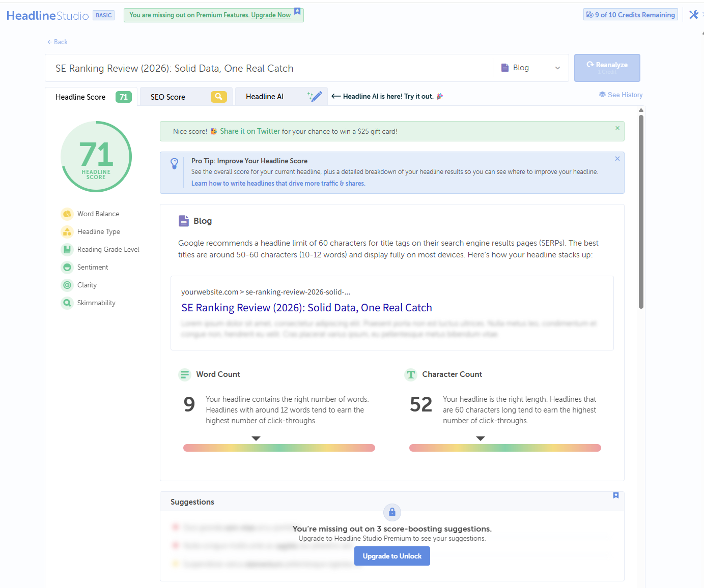Click the Headline Type shapes icon
The image size is (704, 588).
click(x=67, y=232)
